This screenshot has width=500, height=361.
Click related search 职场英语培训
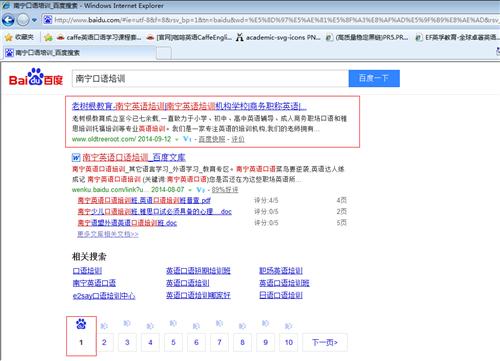point(281,271)
